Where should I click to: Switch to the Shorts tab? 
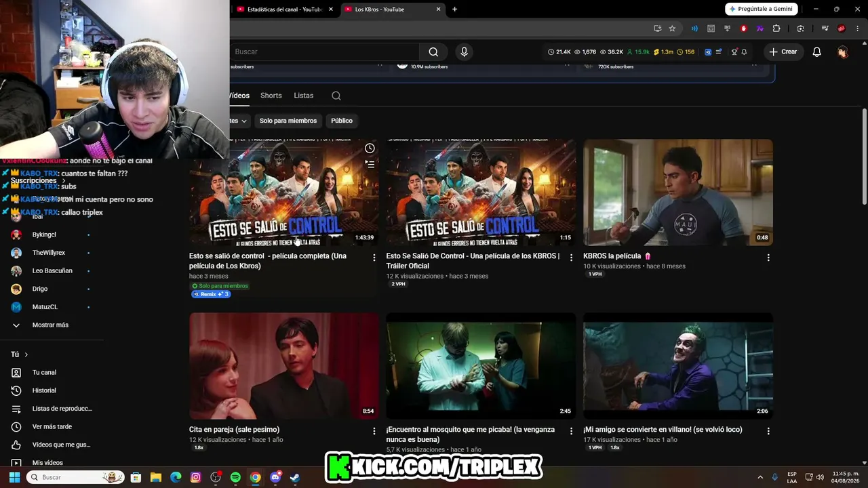[271, 96]
